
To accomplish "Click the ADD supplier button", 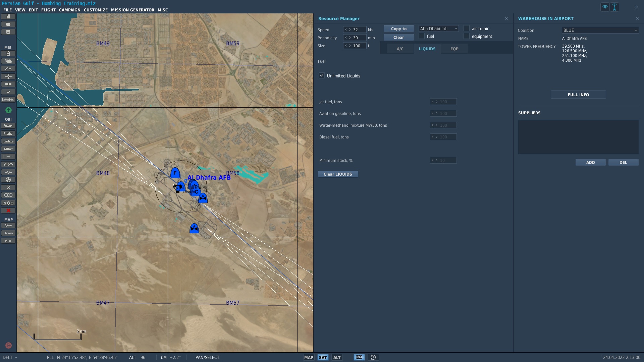I will tap(590, 162).
